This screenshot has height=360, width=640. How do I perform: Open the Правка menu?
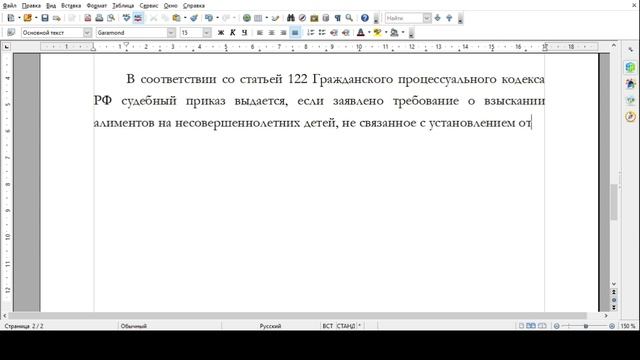pyautogui.click(x=31, y=6)
